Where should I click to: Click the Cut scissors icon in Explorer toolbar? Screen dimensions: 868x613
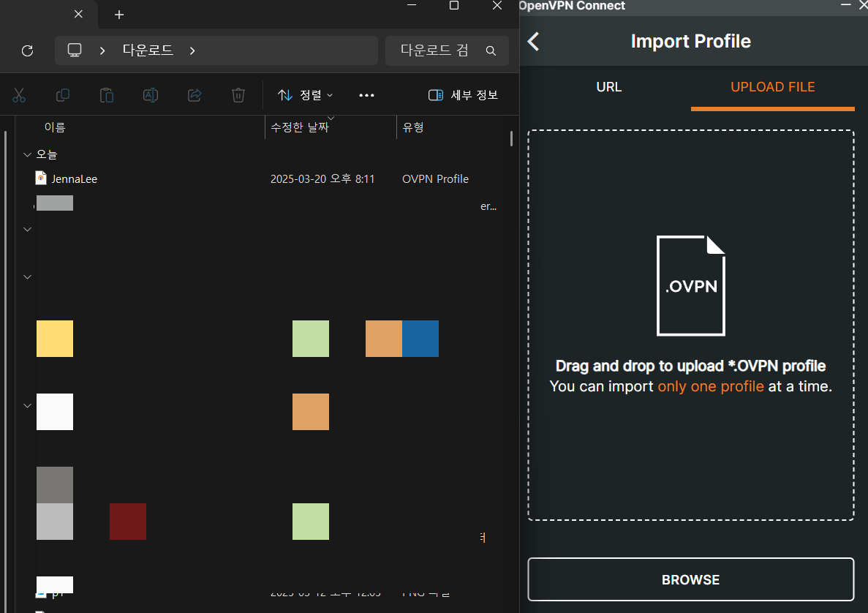tap(19, 95)
